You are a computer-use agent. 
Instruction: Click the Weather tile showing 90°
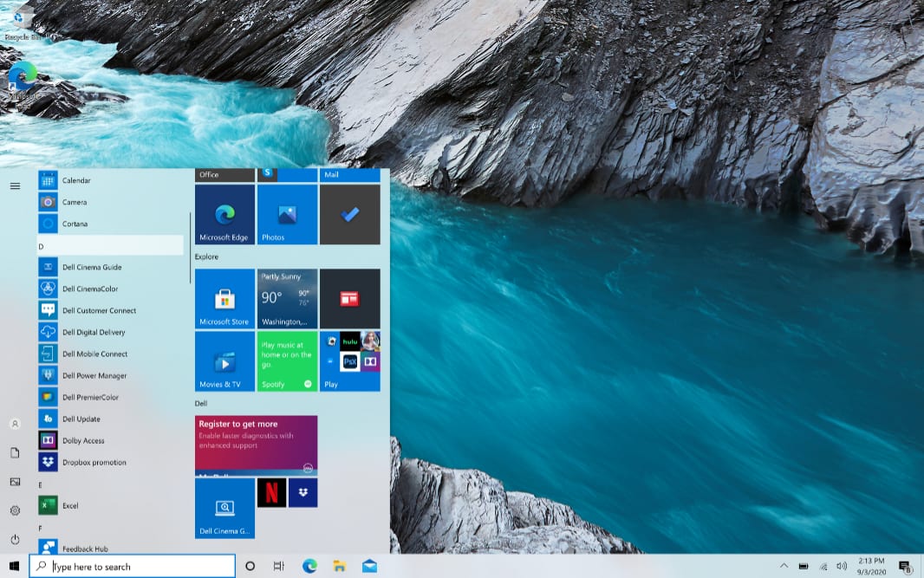point(287,299)
